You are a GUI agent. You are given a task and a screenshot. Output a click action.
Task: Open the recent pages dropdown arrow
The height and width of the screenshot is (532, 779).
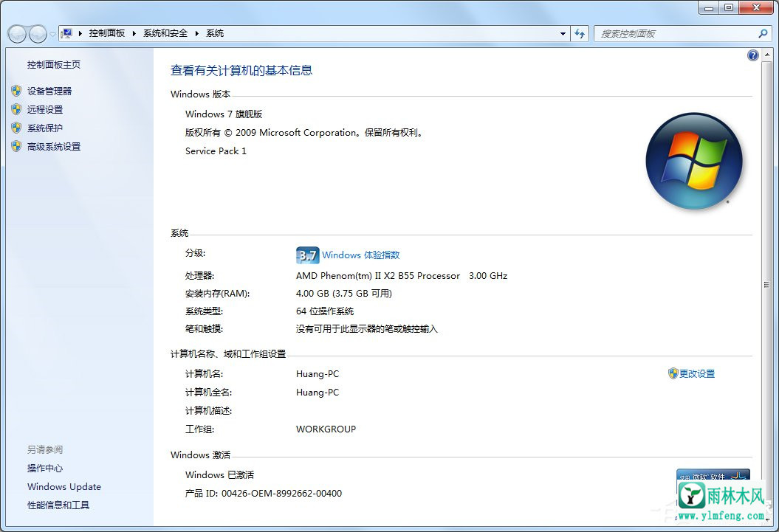52,34
